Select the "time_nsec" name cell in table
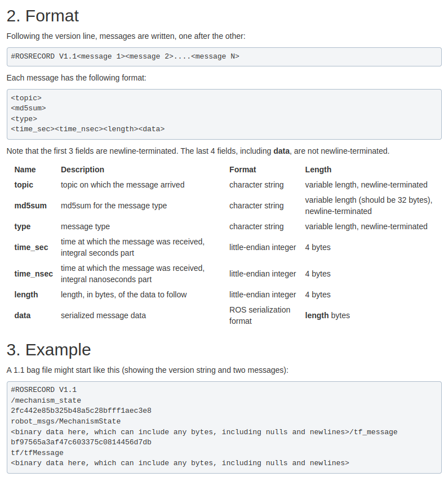 pos(33,274)
